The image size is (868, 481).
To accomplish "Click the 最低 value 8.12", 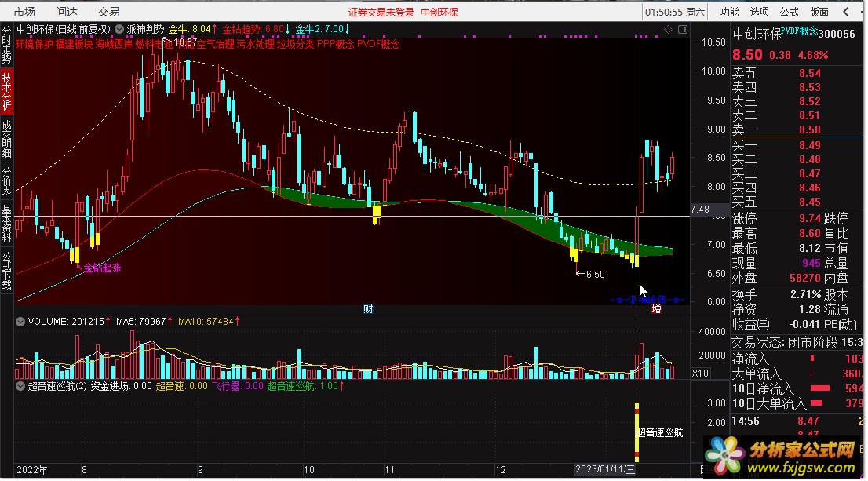I will 809,248.
